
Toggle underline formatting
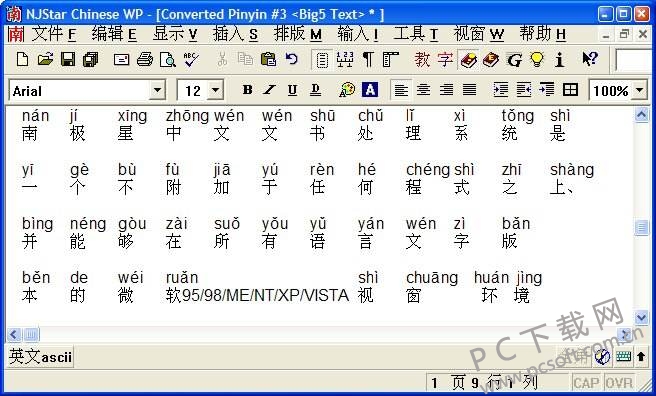pos(292,89)
